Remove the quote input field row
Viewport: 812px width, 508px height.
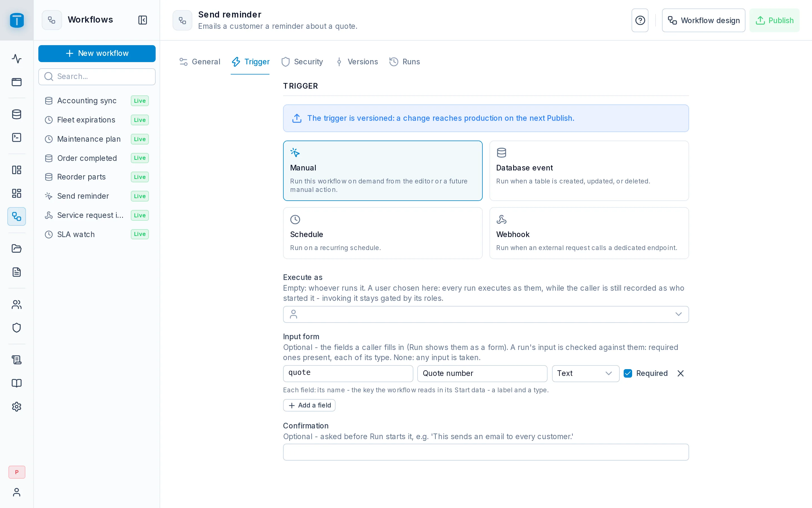pos(680,373)
